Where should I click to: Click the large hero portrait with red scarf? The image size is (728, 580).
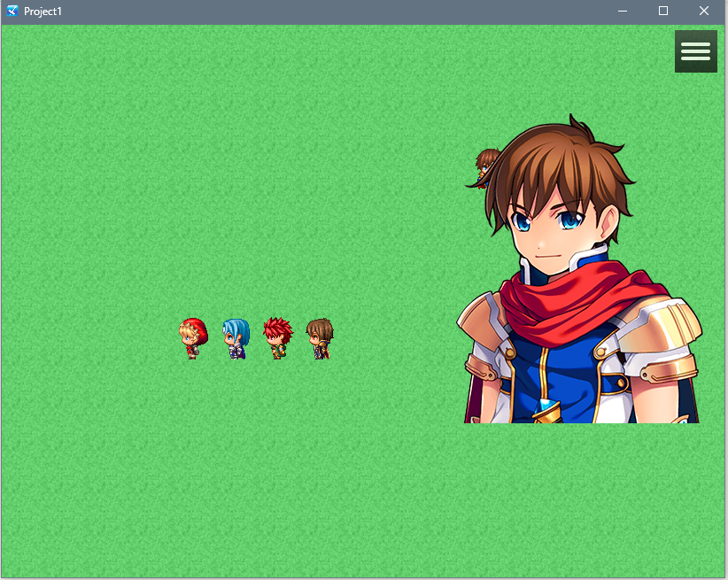[x=580, y=269]
